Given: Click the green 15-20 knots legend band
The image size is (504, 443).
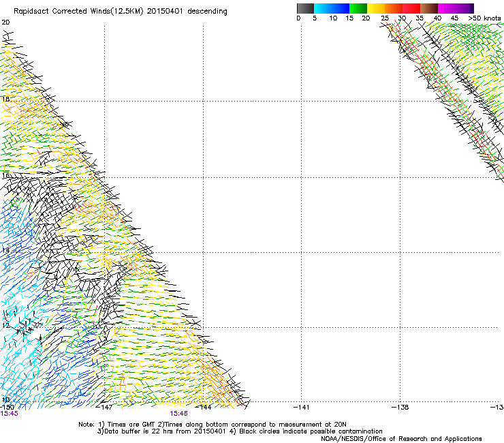Looking at the screenshot, I should (358, 8).
